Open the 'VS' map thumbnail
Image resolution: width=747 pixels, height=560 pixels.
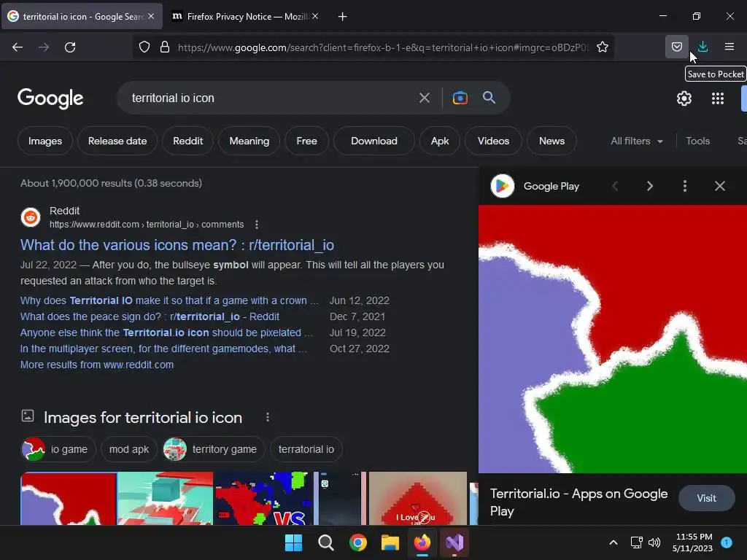click(263, 498)
